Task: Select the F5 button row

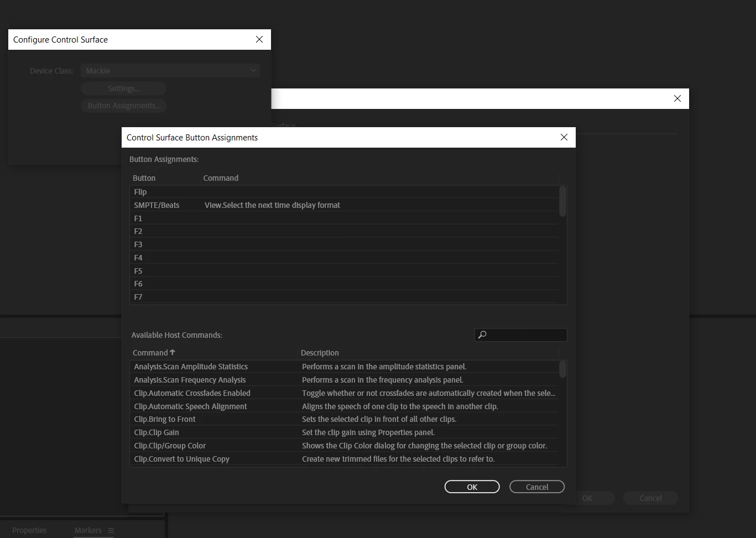Action: point(344,271)
